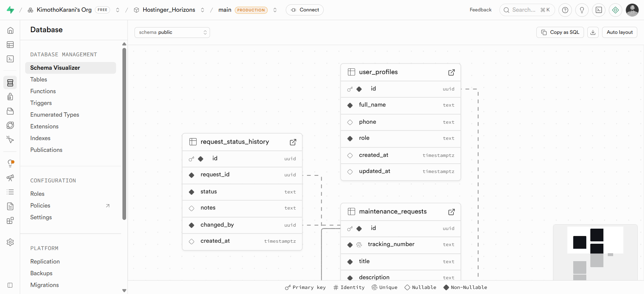644x294 pixels.
Task: Open Publications menu item
Action: tap(46, 150)
